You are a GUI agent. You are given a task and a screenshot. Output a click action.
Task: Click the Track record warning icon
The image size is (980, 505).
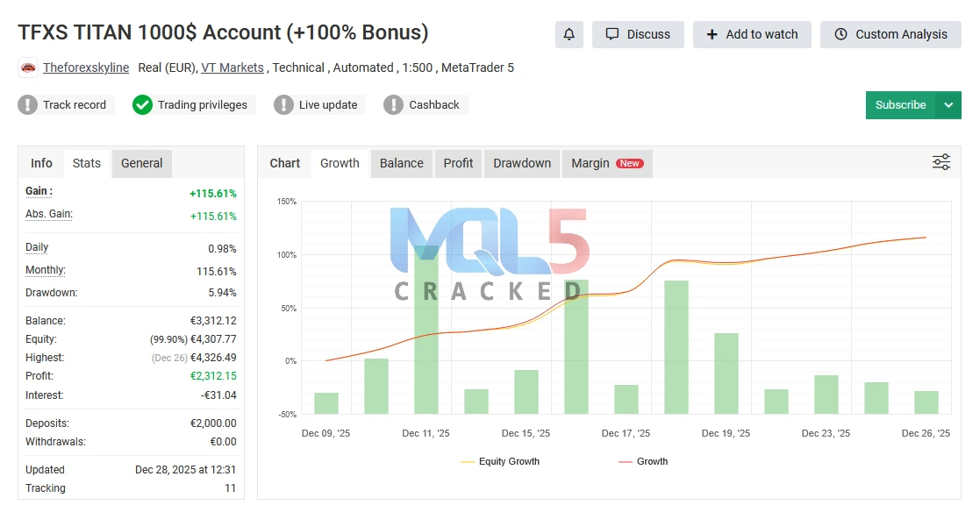coord(28,105)
